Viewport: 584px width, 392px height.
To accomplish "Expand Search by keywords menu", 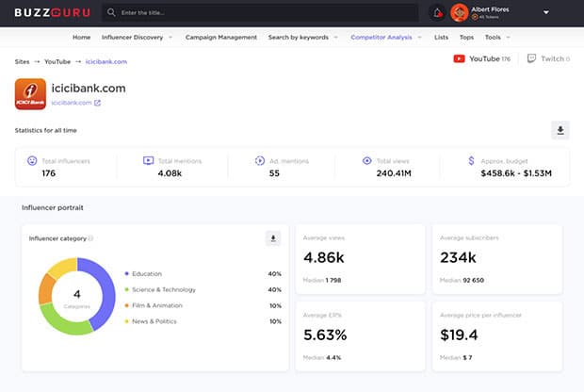I will (x=302, y=38).
